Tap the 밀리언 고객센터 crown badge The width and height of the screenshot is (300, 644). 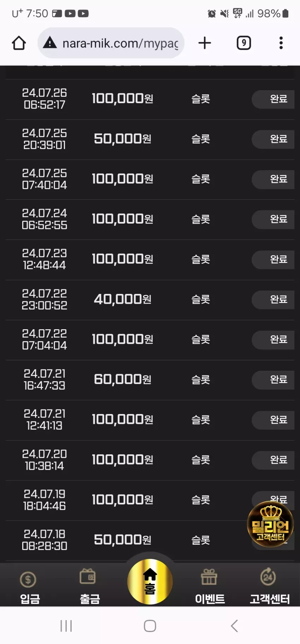coord(270,524)
